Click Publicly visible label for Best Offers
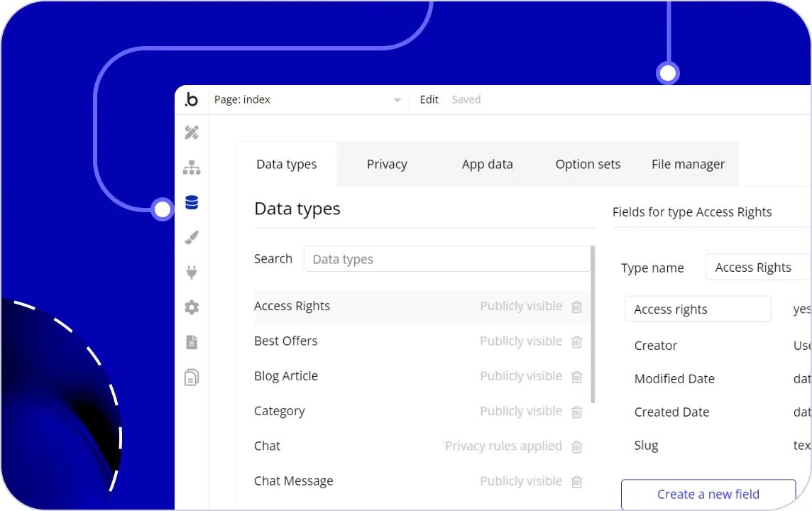The height and width of the screenshot is (511, 812). (x=521, y=341)
